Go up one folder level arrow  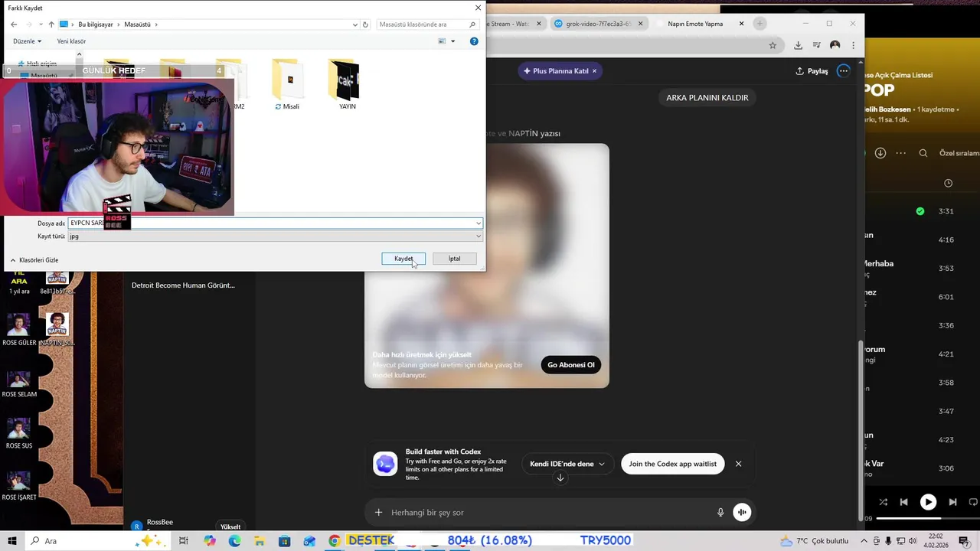point(51,24)
